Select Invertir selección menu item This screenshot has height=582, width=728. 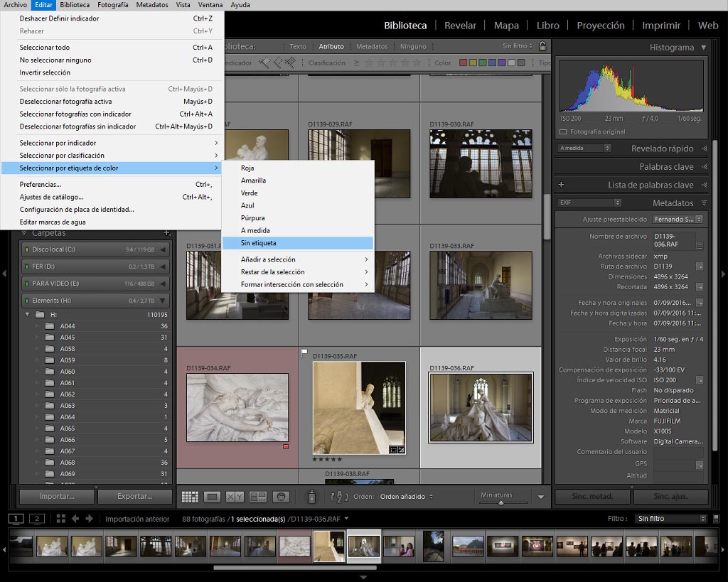[112, 72]
